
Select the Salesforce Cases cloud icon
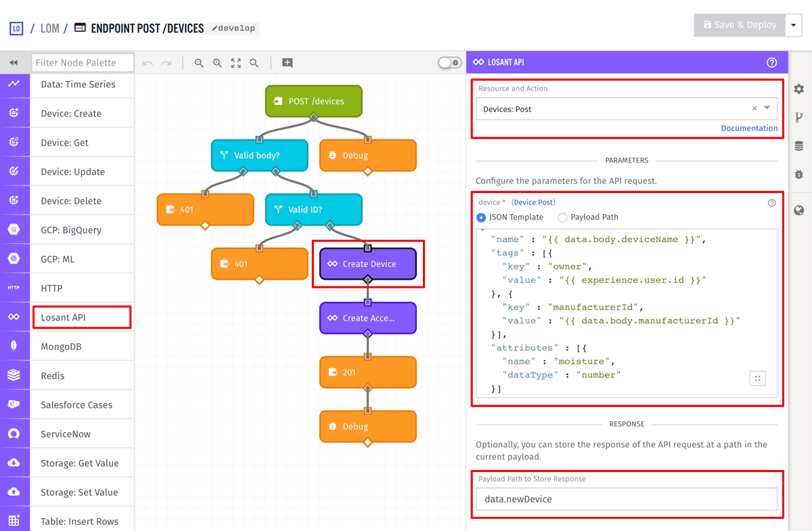[x=14, y=405]
